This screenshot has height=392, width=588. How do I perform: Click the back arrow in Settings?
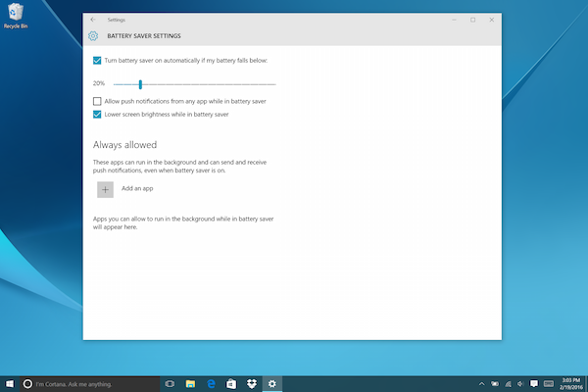(x=93, y=20)
